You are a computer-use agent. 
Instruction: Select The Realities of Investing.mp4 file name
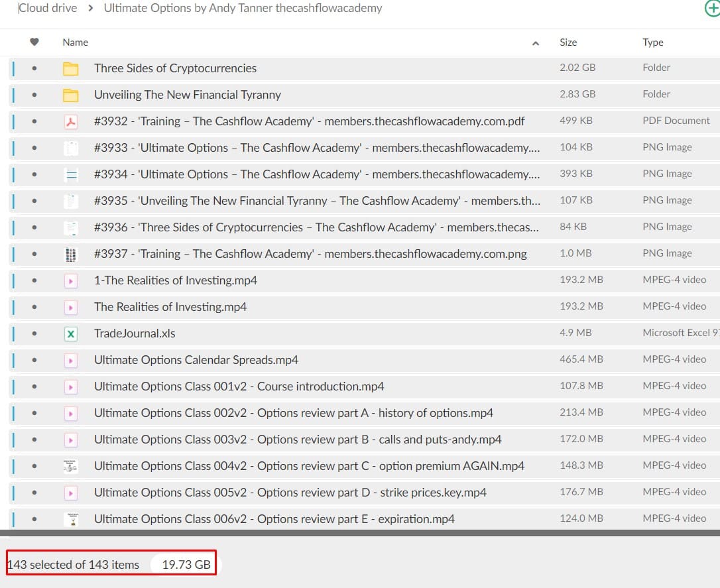point(170,307)
